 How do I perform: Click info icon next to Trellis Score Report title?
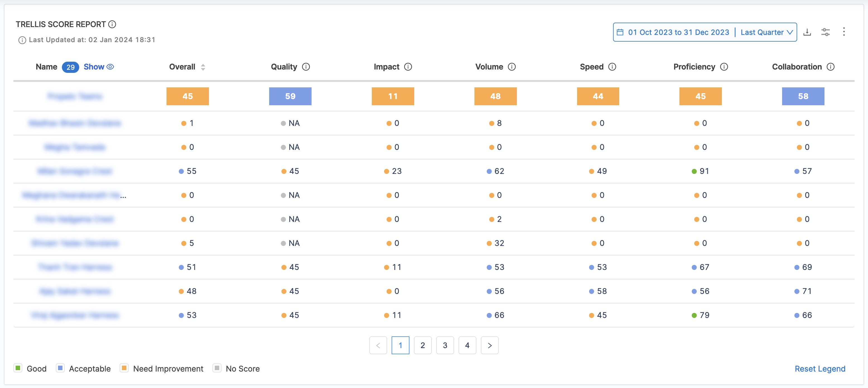pos(112,24)
